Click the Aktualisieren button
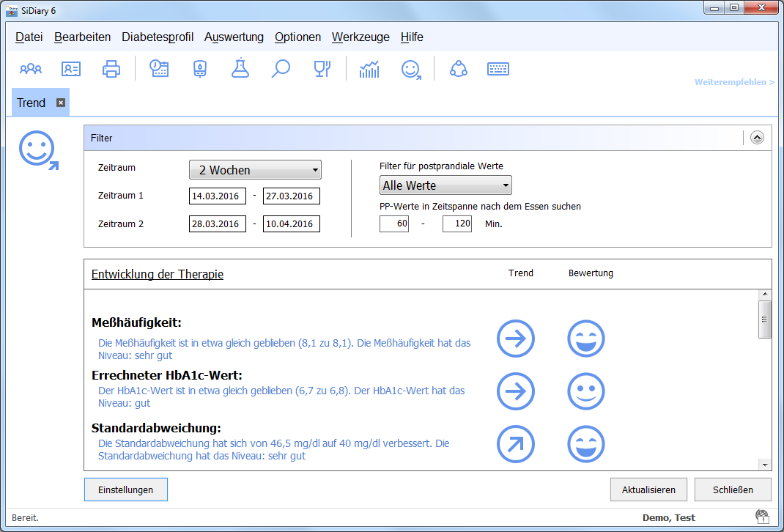 pos(648,489)
